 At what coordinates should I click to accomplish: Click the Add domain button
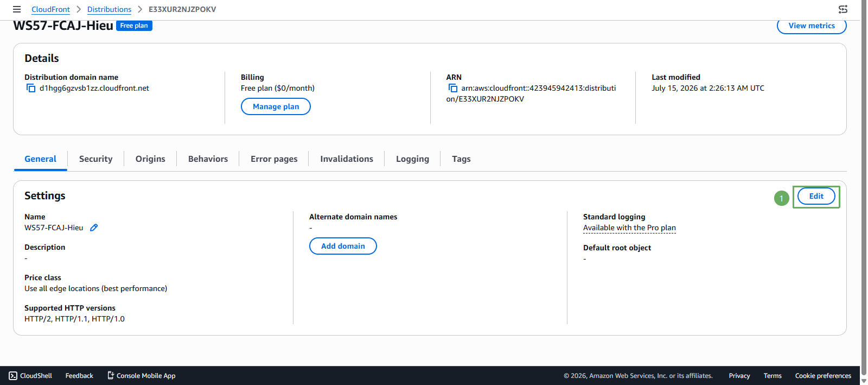point(343,246)
